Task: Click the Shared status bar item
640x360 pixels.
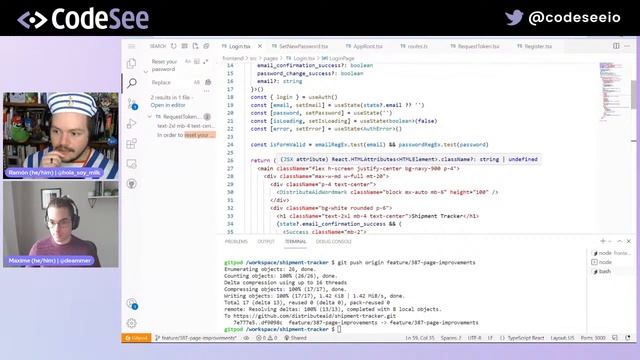Action: [295, 338]
